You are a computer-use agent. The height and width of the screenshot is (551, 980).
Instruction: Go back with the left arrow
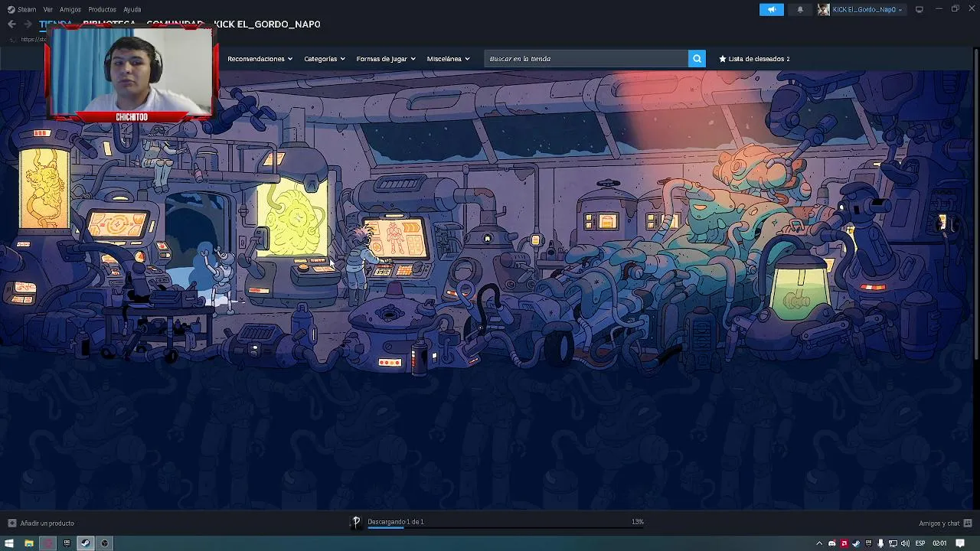[x=11, y=24]
